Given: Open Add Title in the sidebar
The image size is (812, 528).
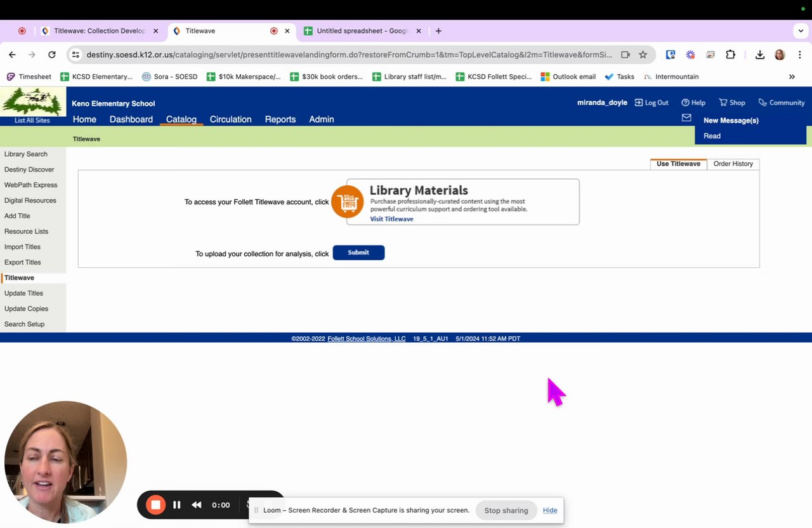Looking at the screenshot, I should (x=17, y=216).
